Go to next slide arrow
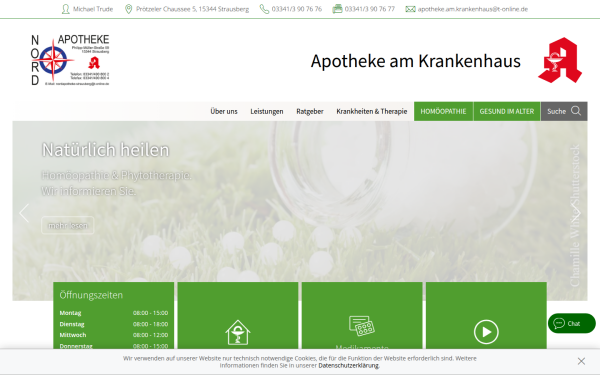This screenshot has height=375, width=600. click(576, 213)
